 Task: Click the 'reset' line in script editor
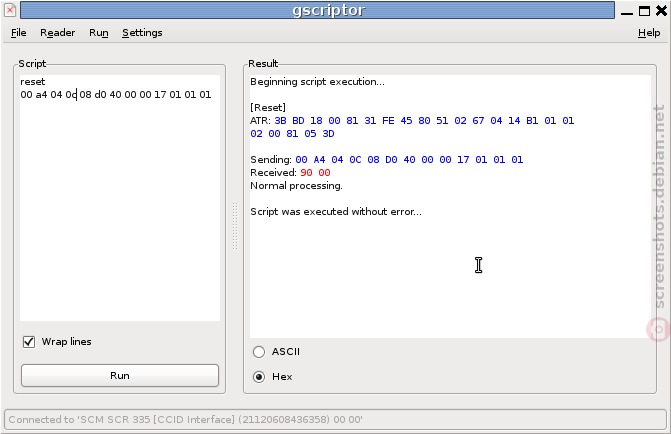[33, 82]
